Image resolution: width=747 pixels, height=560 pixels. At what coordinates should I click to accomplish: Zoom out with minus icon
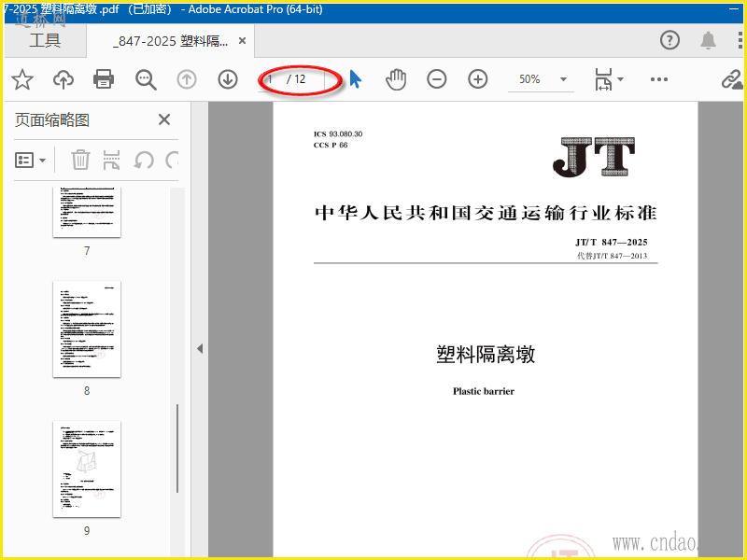tap(436, 79)
